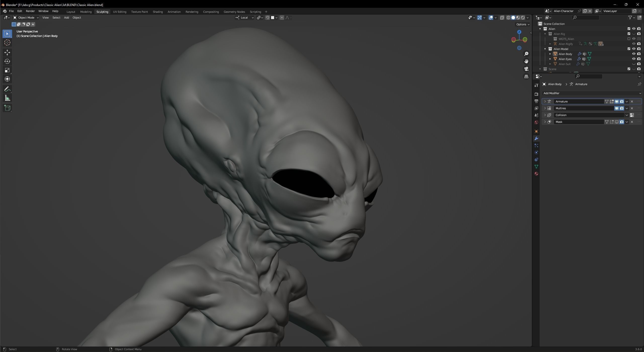Open the Object properties tab
This screenshot has width=644, height=352.
(x=536, y=131)
